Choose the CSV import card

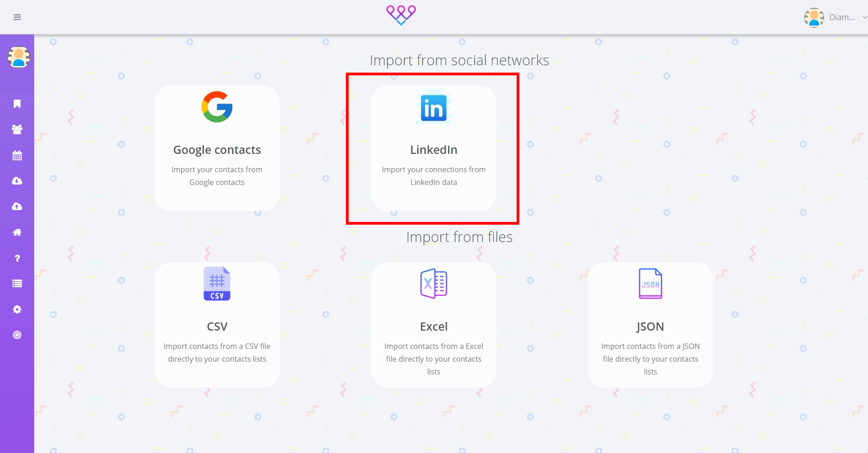217,325
